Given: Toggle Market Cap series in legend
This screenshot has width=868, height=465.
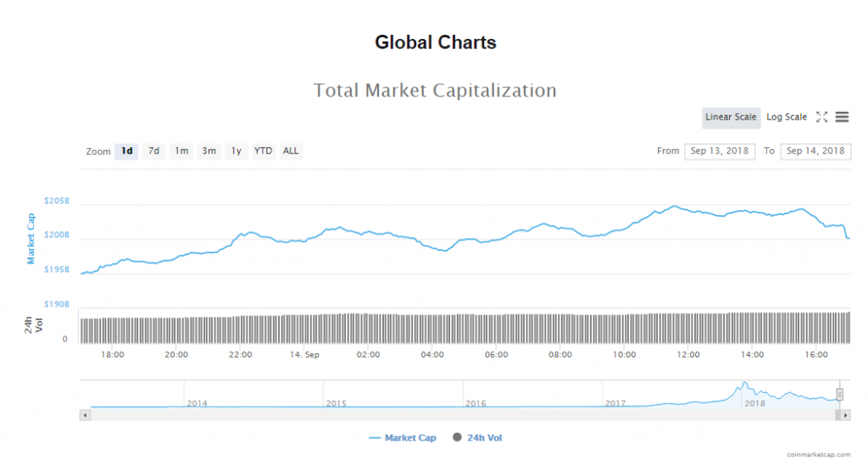Looking at the screenshot, I should [403, 438].
